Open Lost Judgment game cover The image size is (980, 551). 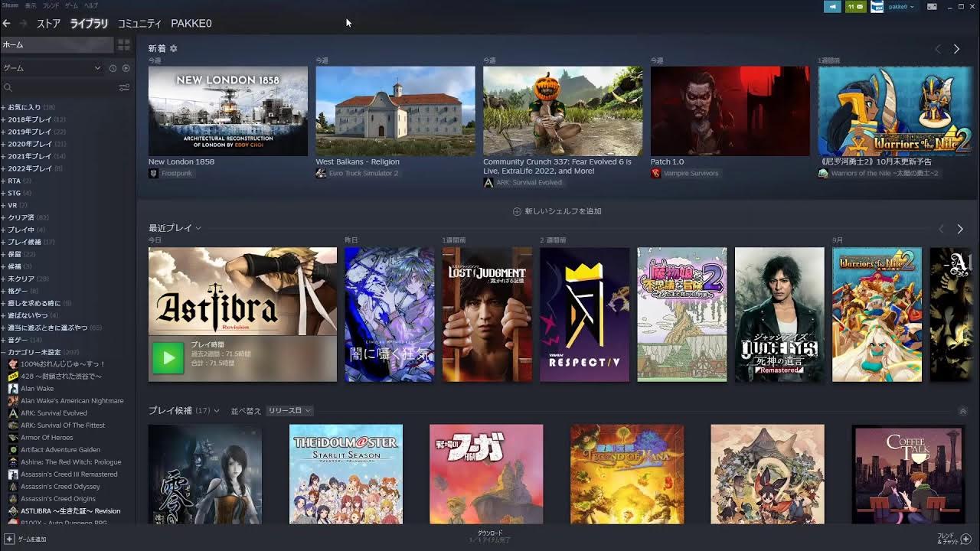tap(487, 315)
